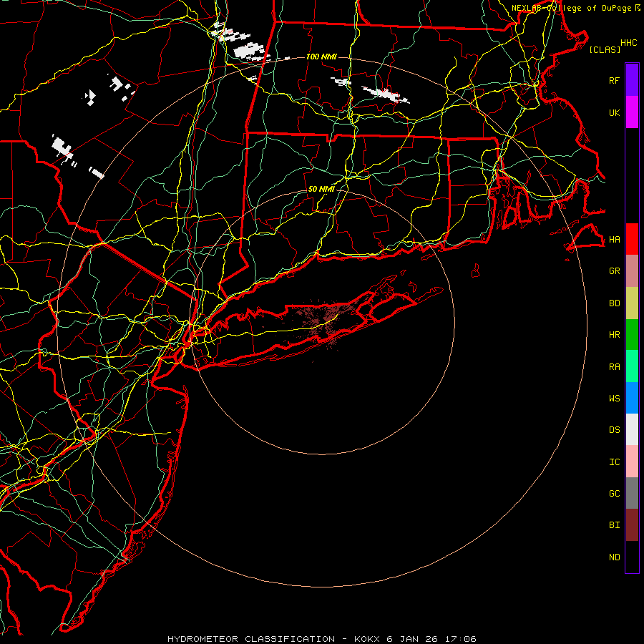Click the bright green RA legend swatch

632,366
